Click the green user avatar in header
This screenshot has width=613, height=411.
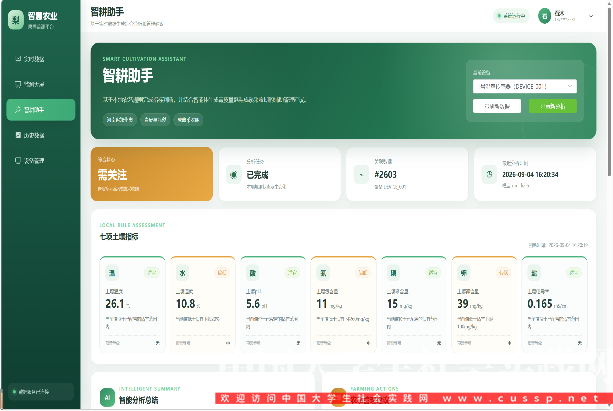[544, 16]
